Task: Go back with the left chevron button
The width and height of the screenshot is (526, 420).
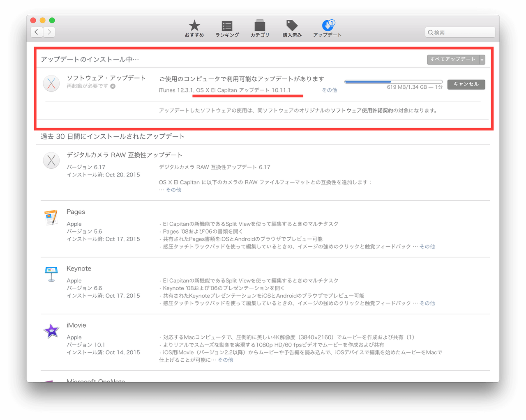Action: coord(37,32)
